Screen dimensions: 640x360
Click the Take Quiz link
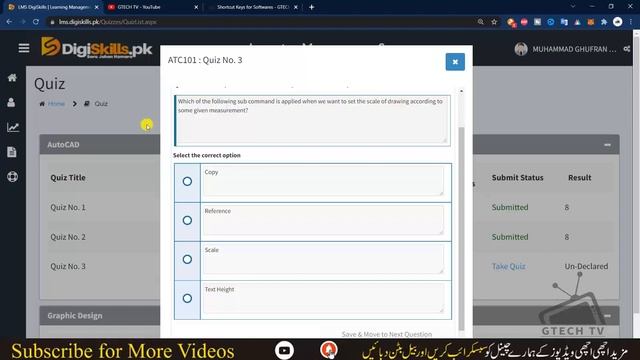(508, 266)
